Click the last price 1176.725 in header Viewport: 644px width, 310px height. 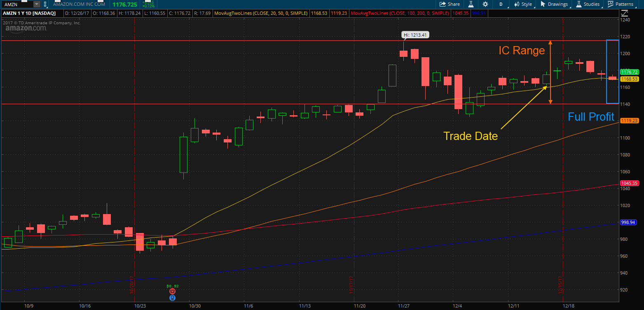(x=125, y=5)
